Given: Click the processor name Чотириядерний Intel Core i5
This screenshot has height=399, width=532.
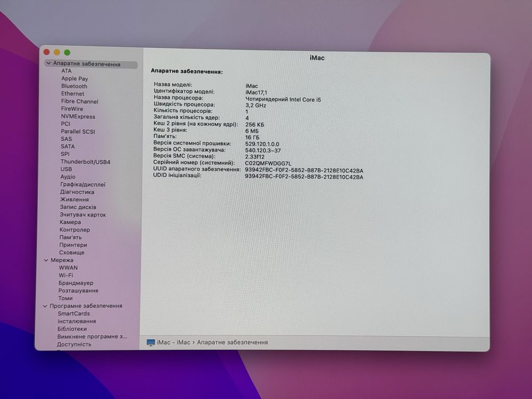Looking at the screenshot, I should [283, 99].
